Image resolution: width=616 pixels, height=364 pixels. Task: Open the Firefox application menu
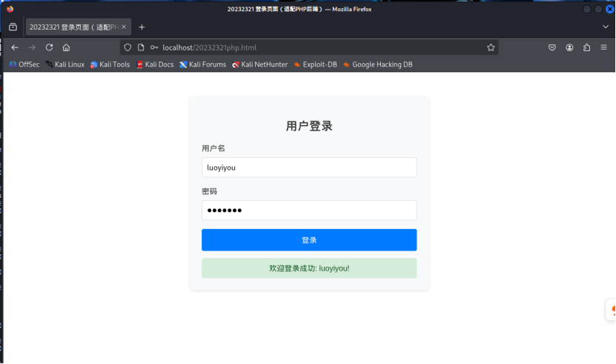604,47
